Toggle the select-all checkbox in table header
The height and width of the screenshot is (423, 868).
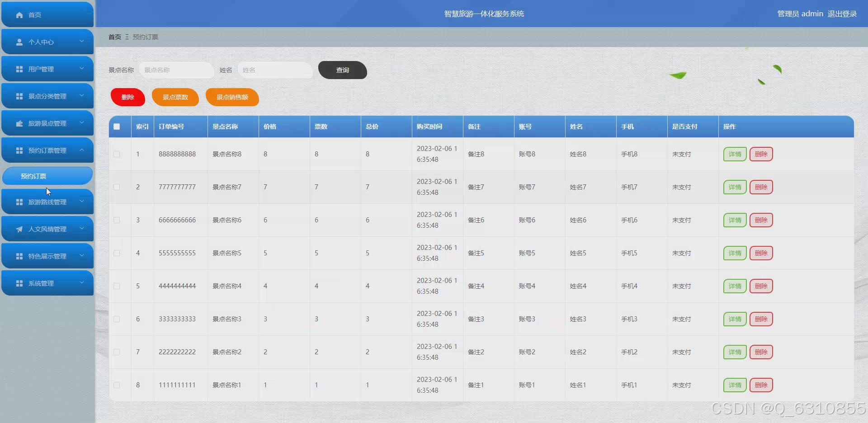(x=117, y=127)
